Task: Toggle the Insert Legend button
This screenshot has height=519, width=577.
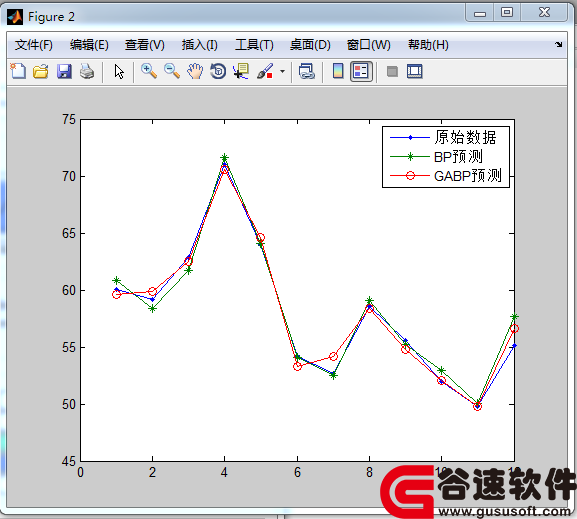Action: tap(361, 71)
